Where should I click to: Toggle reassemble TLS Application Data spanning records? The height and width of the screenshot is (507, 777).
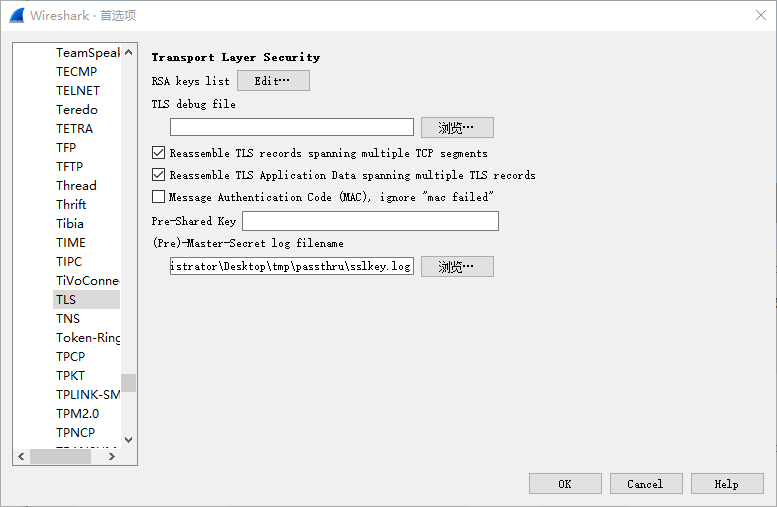tap(159, 174)
